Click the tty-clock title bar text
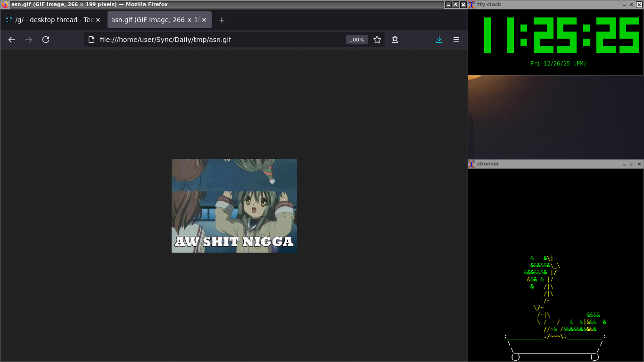The image size is (644, 362). click(489, 5)
